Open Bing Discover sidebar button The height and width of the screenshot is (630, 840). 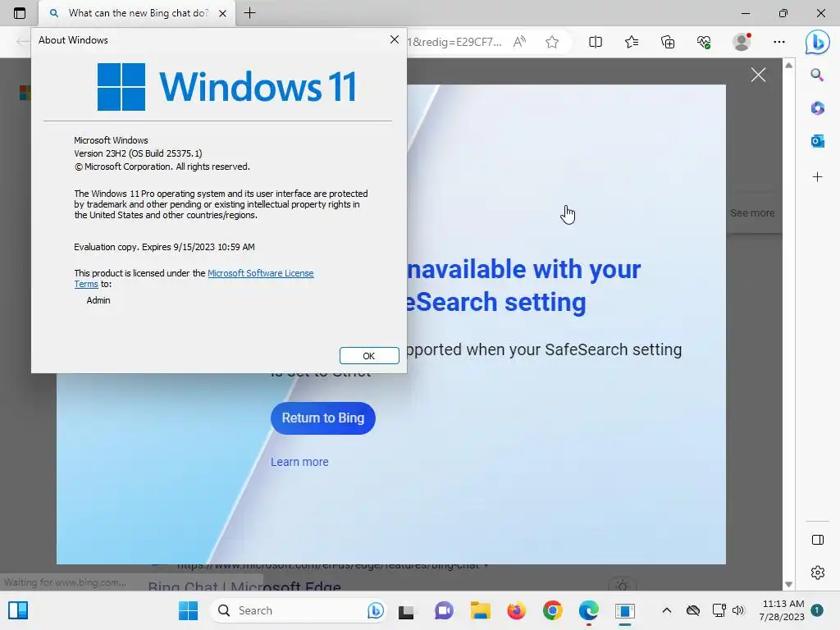coord(818,42)
